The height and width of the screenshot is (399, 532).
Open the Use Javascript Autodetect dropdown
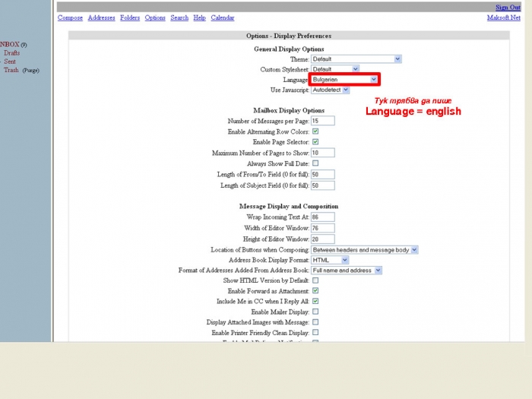330,90
